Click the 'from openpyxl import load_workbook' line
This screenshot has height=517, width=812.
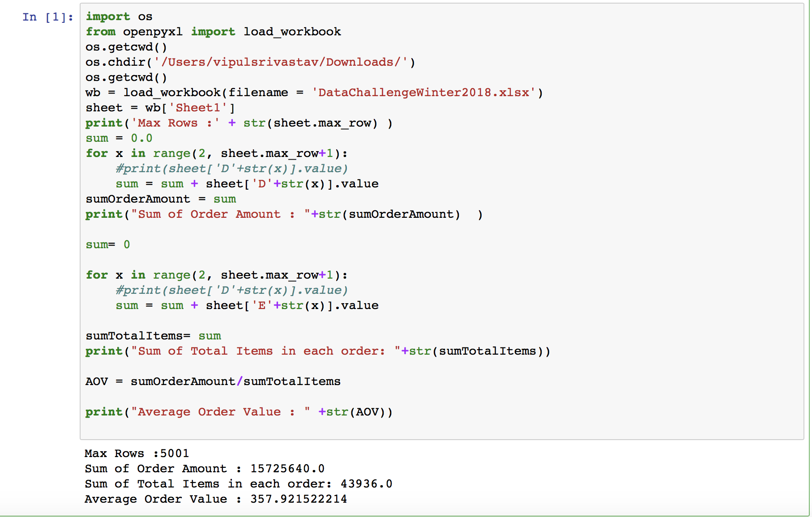[x=214, y=32]
